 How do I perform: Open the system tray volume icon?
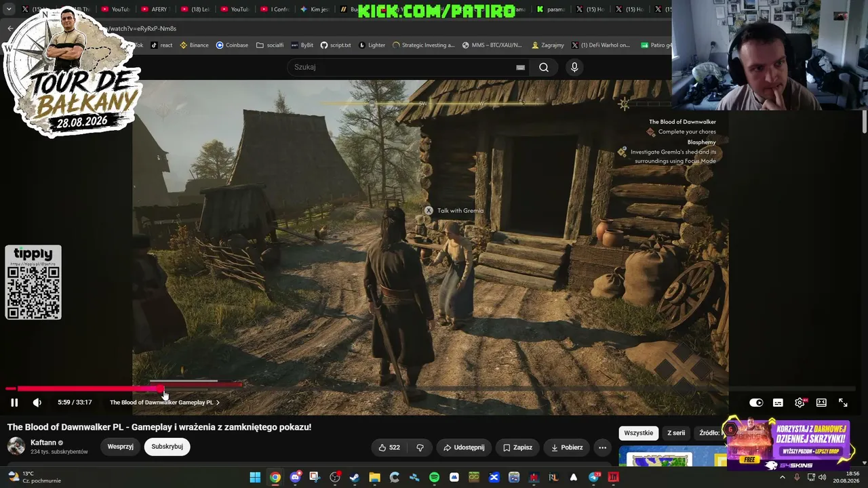tap(822, 477)
